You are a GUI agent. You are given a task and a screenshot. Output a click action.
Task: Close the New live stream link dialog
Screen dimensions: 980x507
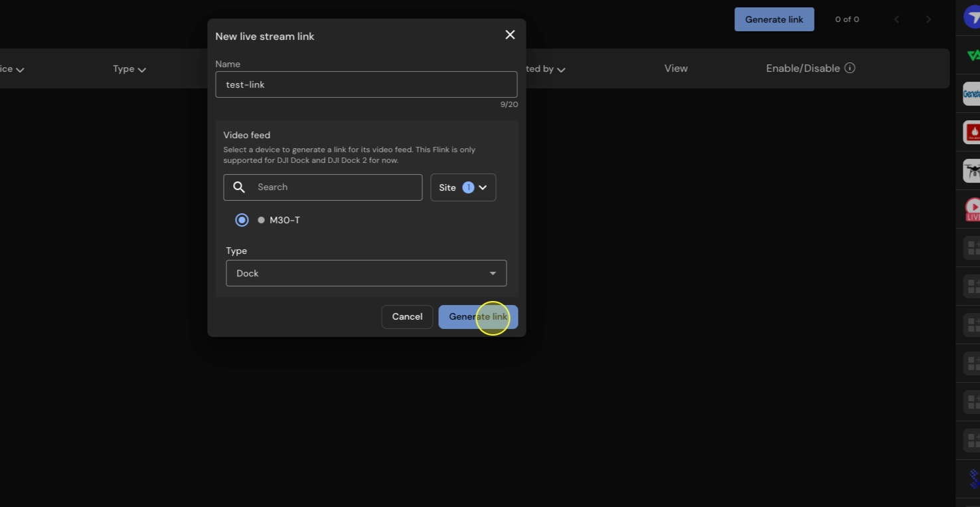(x=510, y=35)
